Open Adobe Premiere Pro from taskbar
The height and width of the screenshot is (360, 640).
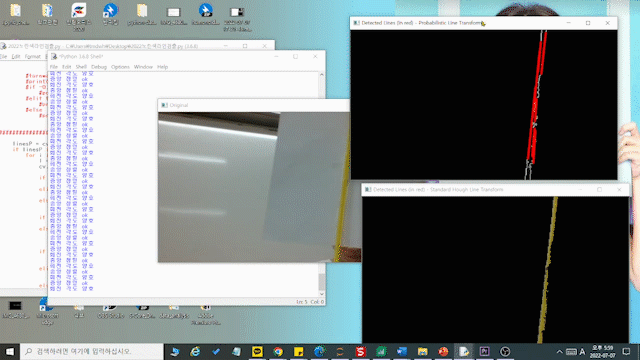484,351
